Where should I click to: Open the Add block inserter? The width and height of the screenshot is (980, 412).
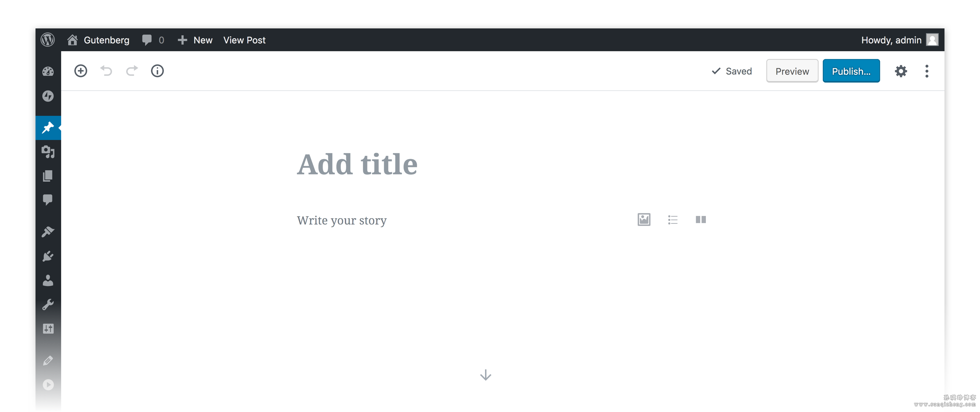click(x=80, y=71)
